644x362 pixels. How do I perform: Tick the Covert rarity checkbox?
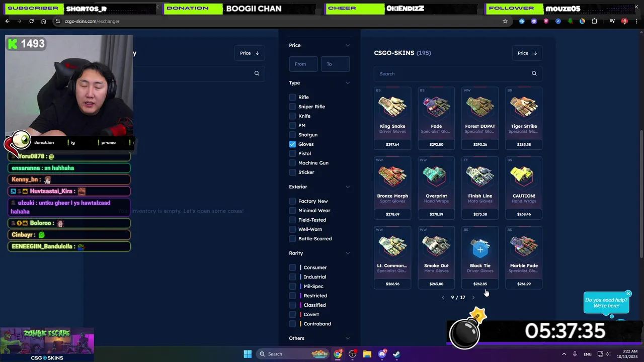(292, 314)
